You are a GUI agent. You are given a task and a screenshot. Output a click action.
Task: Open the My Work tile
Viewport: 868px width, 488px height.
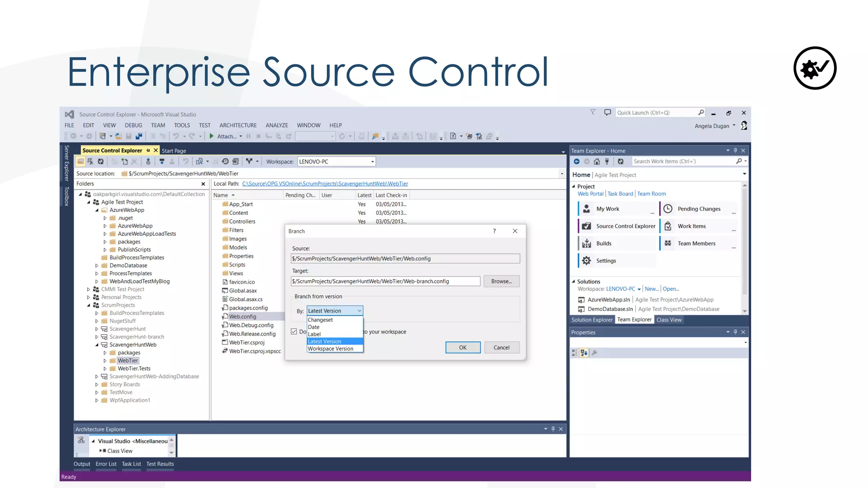617,209
